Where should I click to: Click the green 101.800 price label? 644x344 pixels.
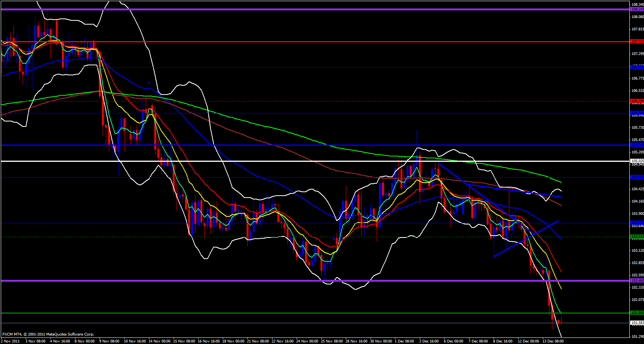pyautogui.click(x=637, y=313)
